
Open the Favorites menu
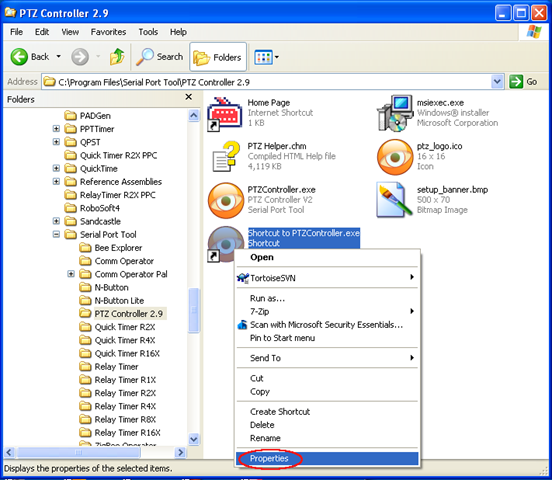108,32
